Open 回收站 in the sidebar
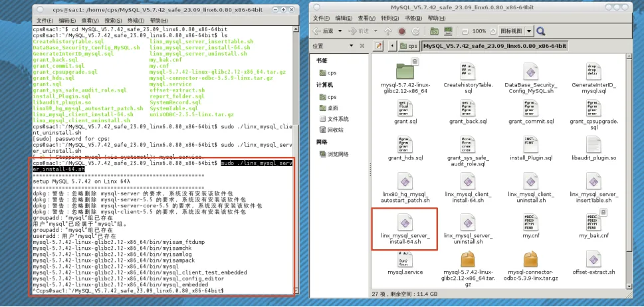The height and width of the screenshot is (307, 644). (x=332, y=130)
